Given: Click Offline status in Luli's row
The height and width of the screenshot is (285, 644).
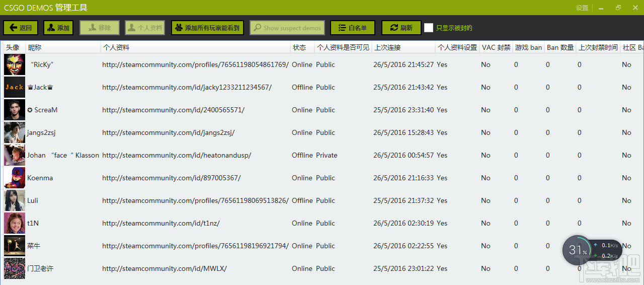Looking at the screenshot, I should click(302, 200).
